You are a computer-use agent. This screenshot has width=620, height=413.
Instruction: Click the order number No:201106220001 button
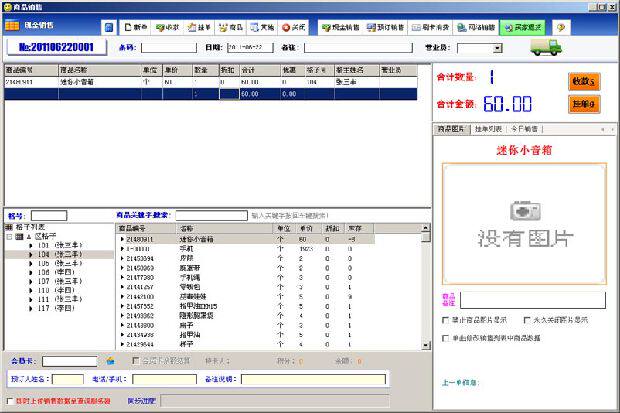coord(57,47)
